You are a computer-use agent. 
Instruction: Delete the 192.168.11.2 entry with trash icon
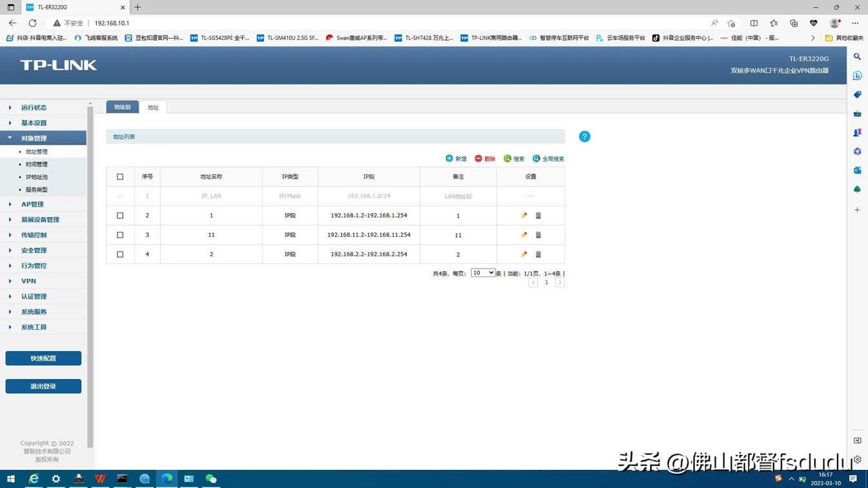pos(538,235)
